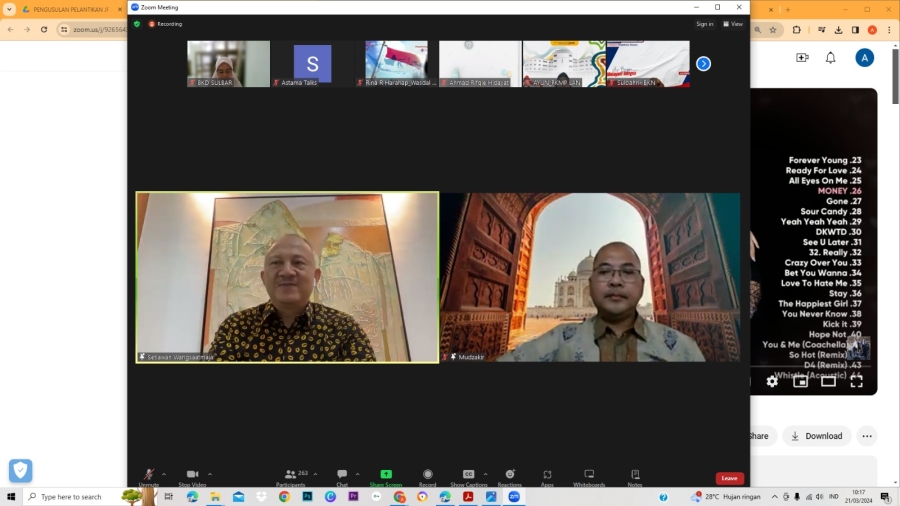Go forward in the browser
The height and width of the screenshot is (506, 900).
point(27,29)
